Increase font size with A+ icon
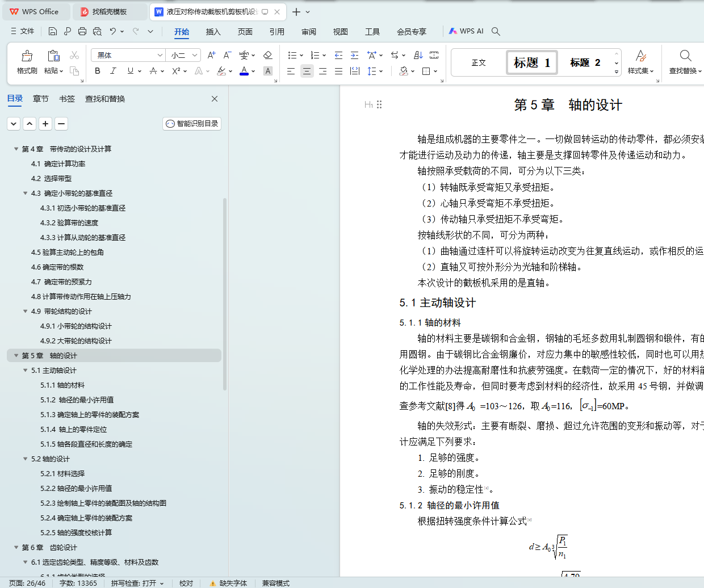 [211, 55]
